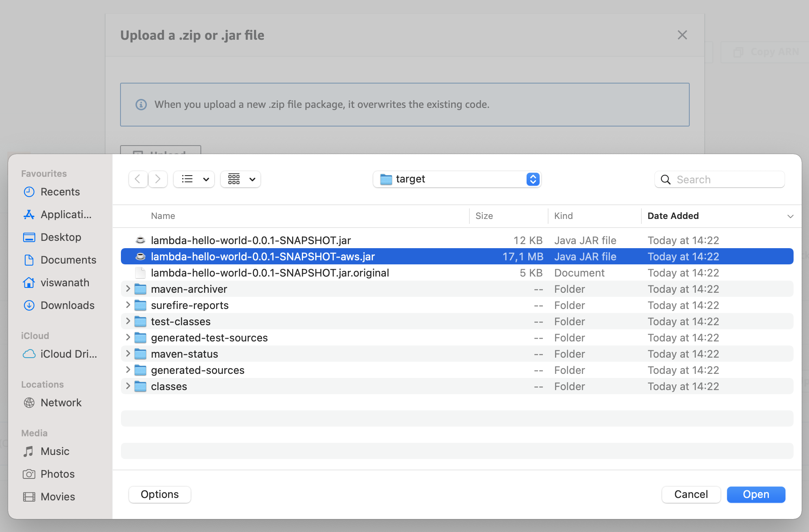Click the Options button
The image size is (809, 532).
point(159,494)
